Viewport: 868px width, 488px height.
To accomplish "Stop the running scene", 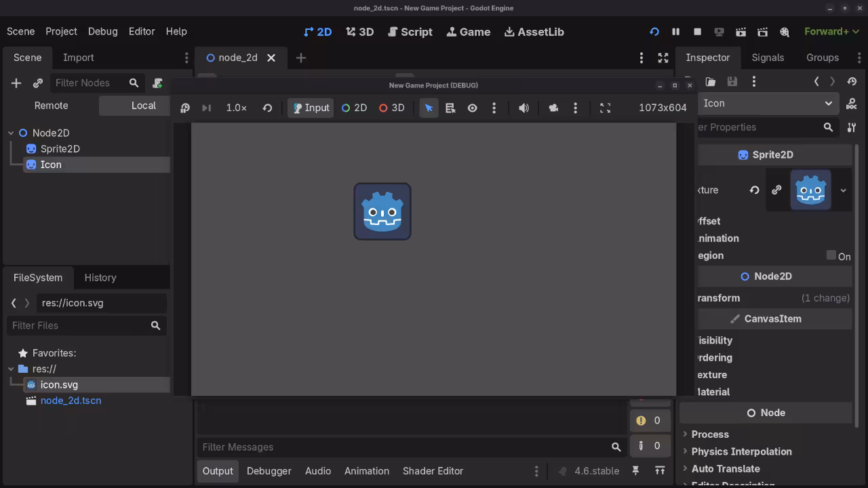I will (697, 31).
